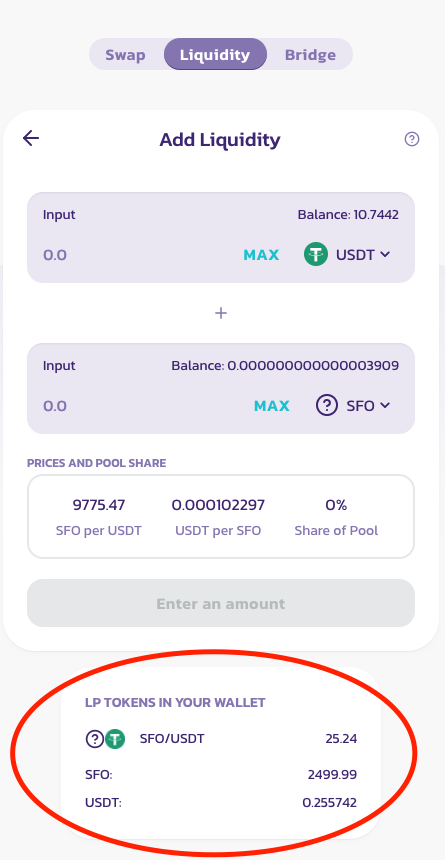Image resolution: width=445 pixels, height=860 pixels.
Task: Focus the SFO amount input field
Action: tap(143, 406)
